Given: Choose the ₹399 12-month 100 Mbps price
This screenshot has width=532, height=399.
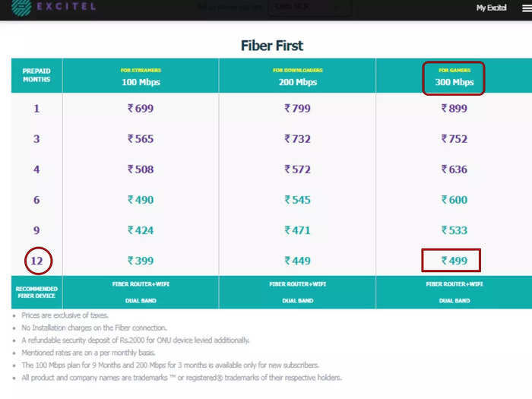Looking at the screenshot, I should [x=141, y=261].
